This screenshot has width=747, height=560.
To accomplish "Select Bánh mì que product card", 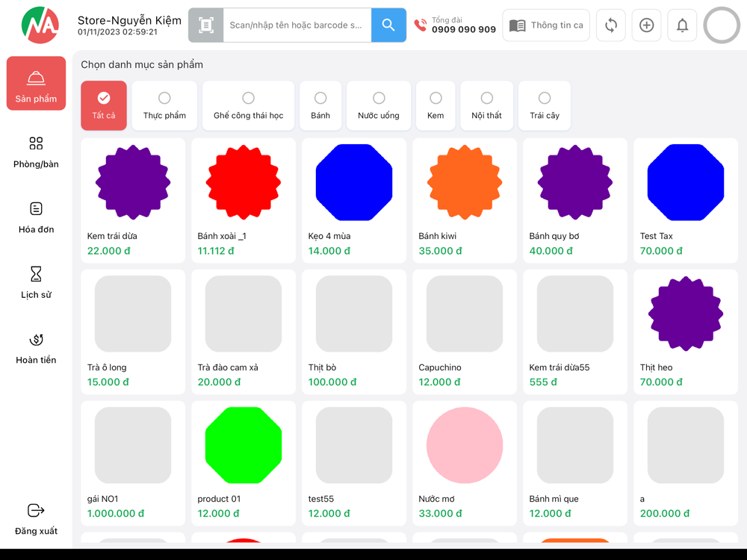I will (575, 464).
